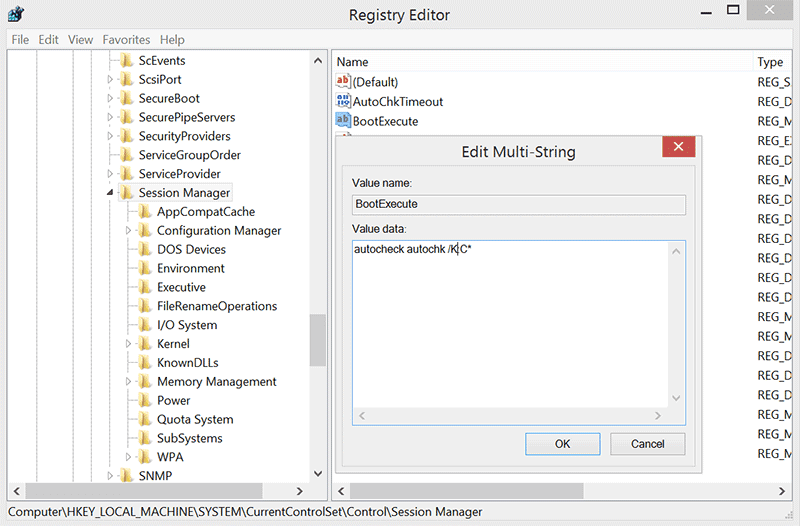
Task: Click the (Default) string value icon
Action: coord(343,81)
